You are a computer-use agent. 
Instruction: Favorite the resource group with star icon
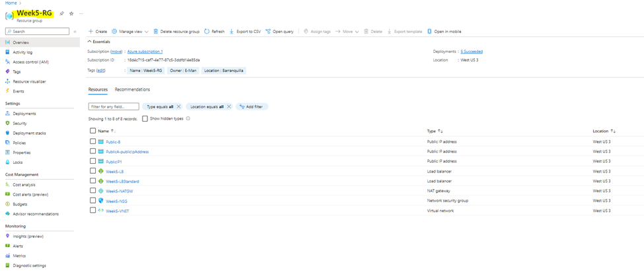pyautogui.click(x=71, y=14)
